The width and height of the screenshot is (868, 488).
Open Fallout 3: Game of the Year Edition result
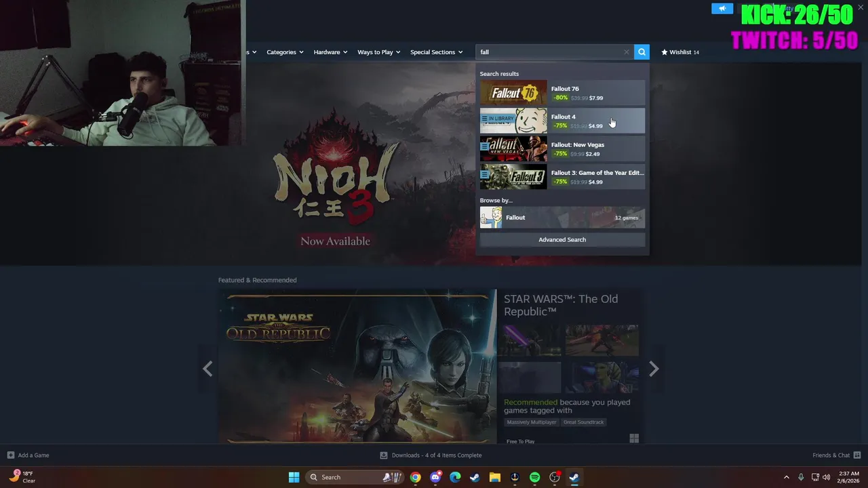click(x=562, y=176)
